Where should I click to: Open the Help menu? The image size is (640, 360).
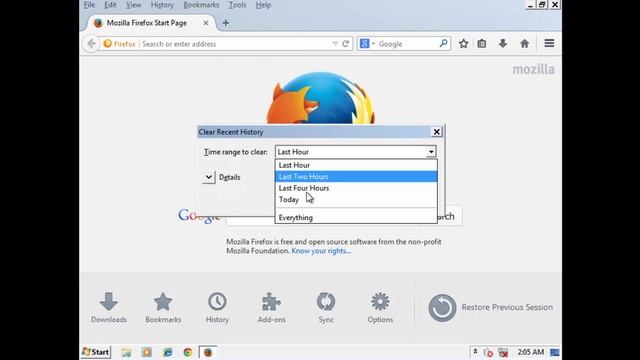point(263,5)
